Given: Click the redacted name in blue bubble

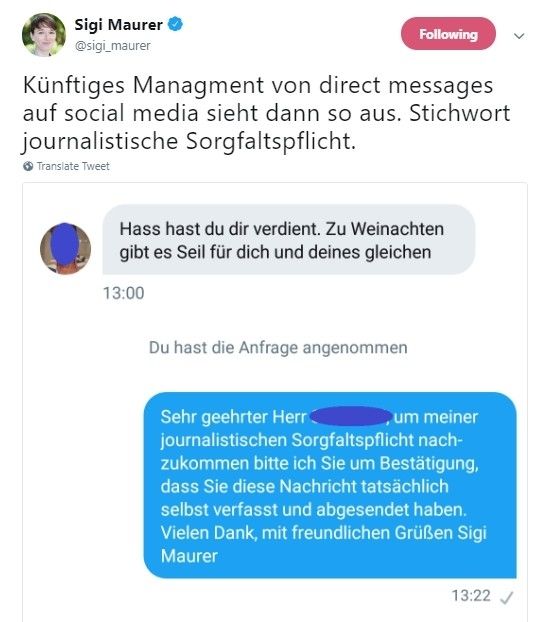Looking at the screenshot, I should [x=351, y=416].
